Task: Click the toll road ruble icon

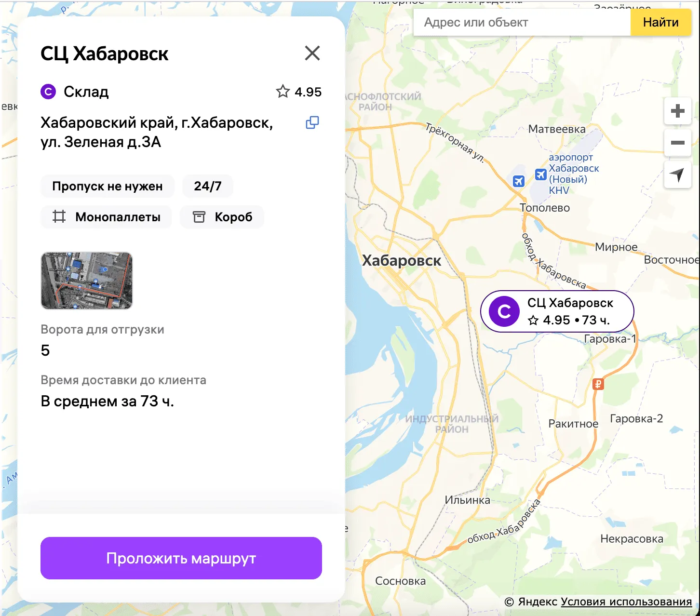Action: [598, 384]
